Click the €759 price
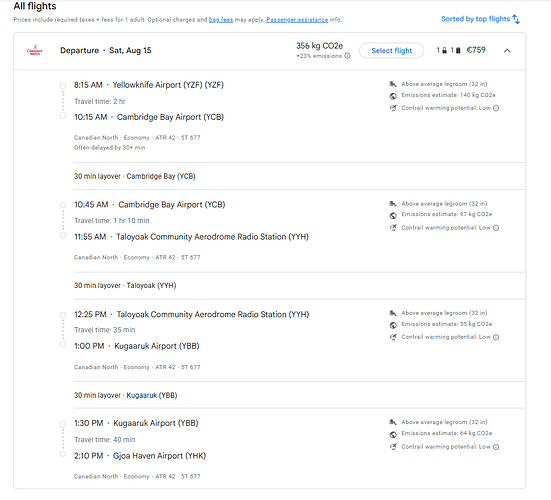Screen dimensions: 551x500 click(476, 50)
